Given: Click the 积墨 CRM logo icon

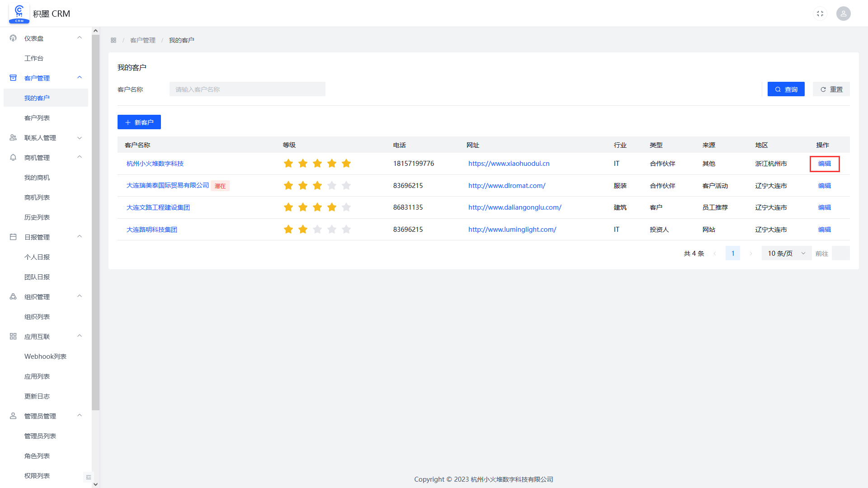Looking at the screenshot, I should point(19,14).
